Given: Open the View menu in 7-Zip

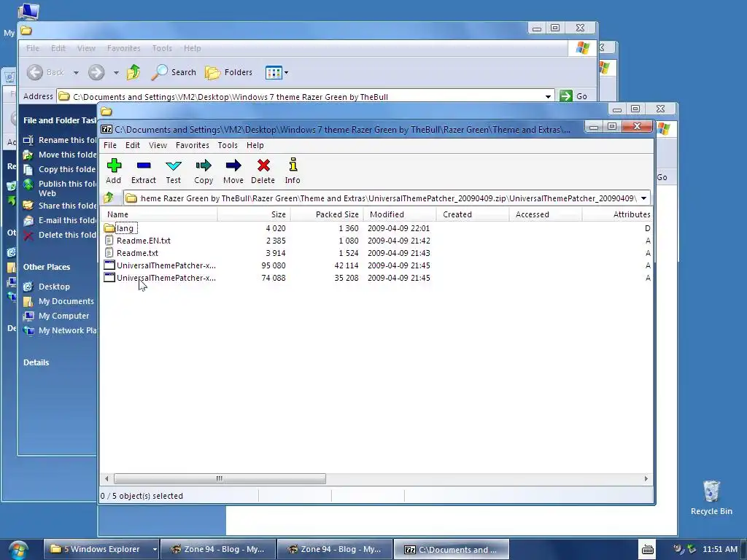Looking at the screenshot, I should click(x=158, y=145).
